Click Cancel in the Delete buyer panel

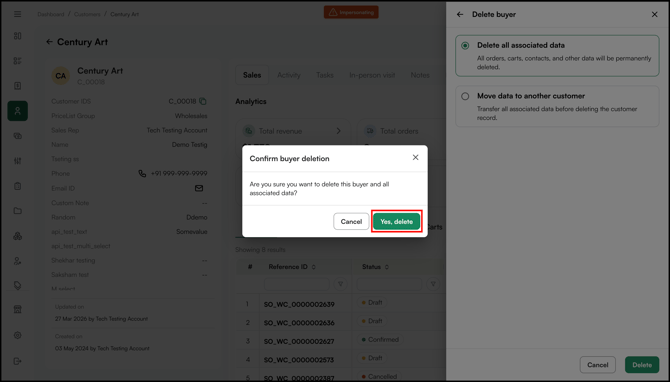[597, 365]
